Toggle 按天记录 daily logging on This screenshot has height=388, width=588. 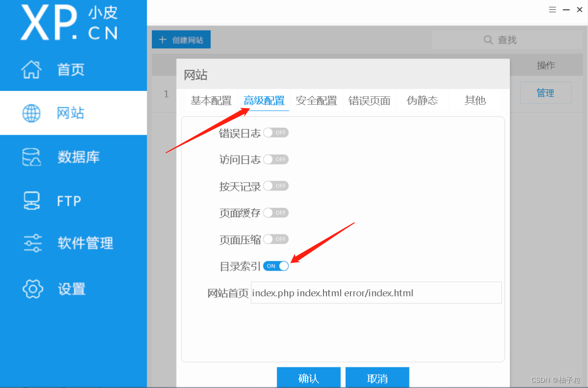[276, 186]
